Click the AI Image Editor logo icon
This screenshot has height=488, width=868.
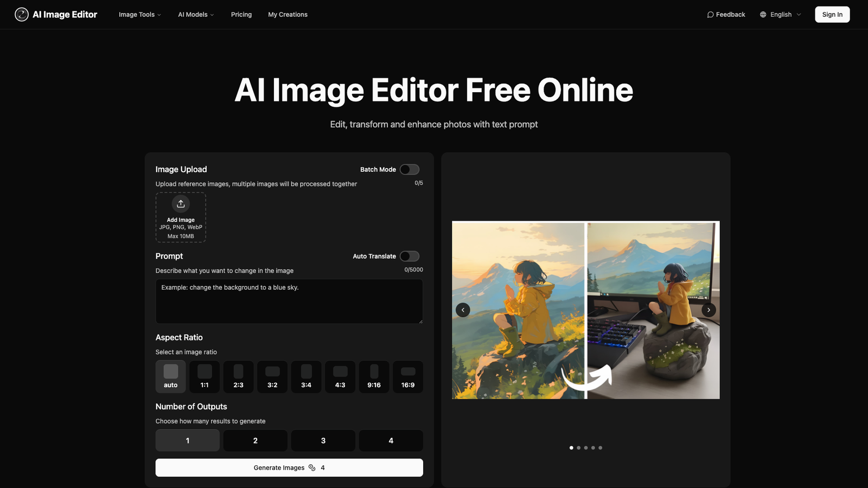22,15
